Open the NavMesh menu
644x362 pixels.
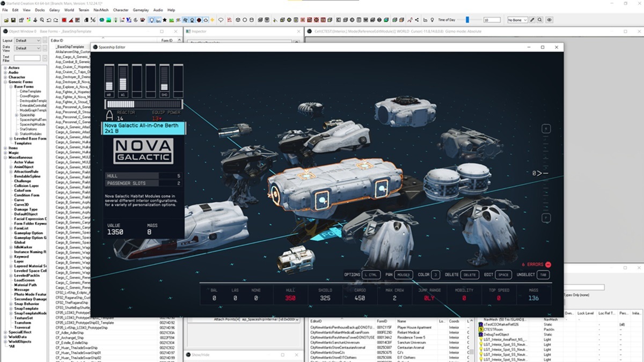pyautogui.click(x=100, y=10)
